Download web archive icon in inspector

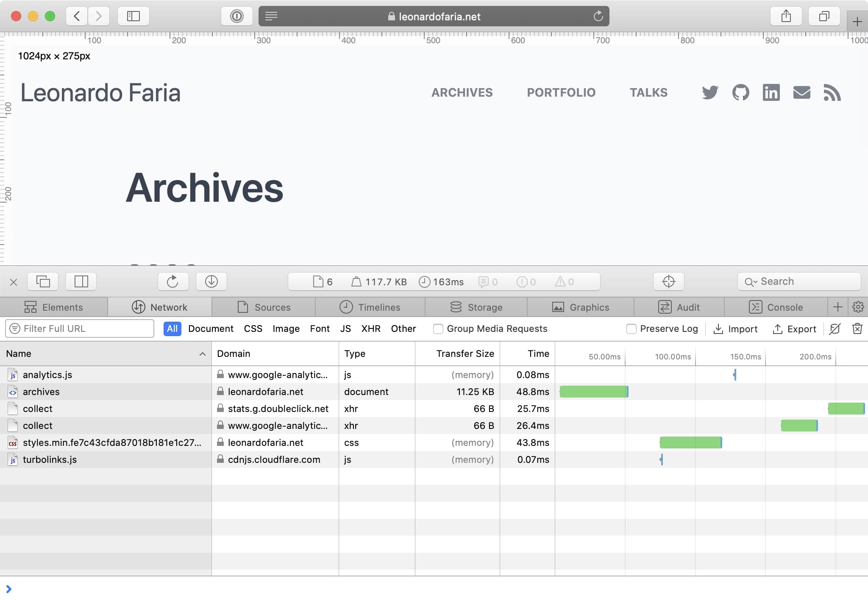[x=211, y=281]
